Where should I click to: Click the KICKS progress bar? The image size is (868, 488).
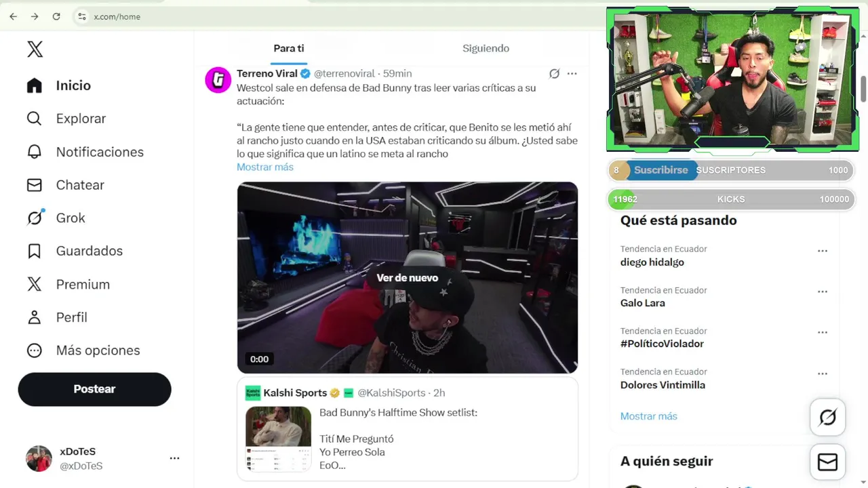pos(730,199)
